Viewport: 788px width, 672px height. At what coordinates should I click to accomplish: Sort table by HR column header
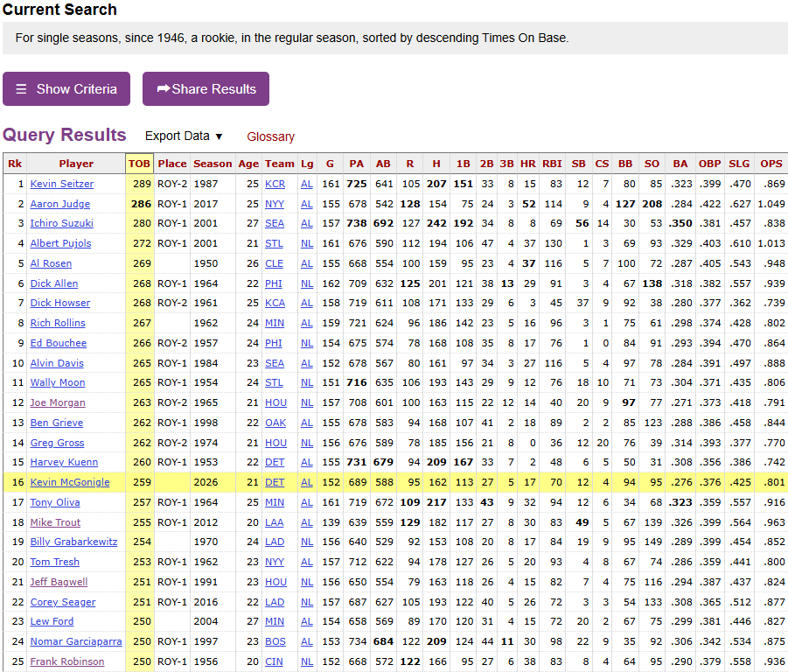527,164
